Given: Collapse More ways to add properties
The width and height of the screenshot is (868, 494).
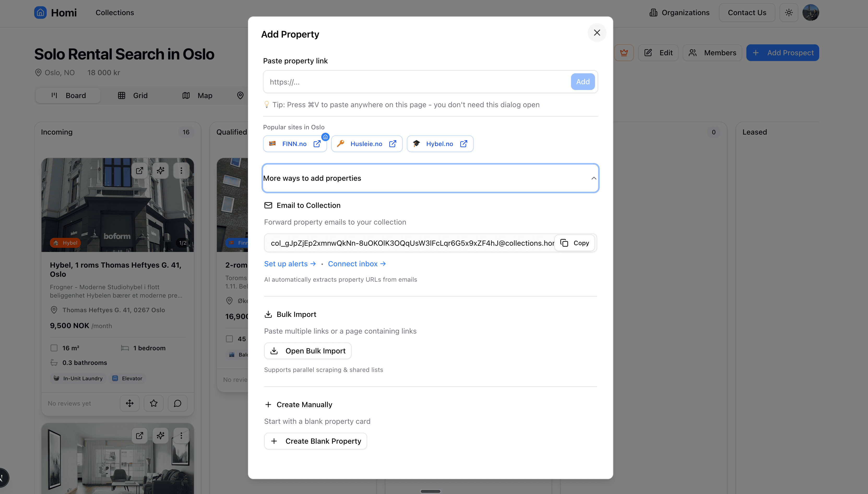Looking at the screenshot, I should pos(430,178).
